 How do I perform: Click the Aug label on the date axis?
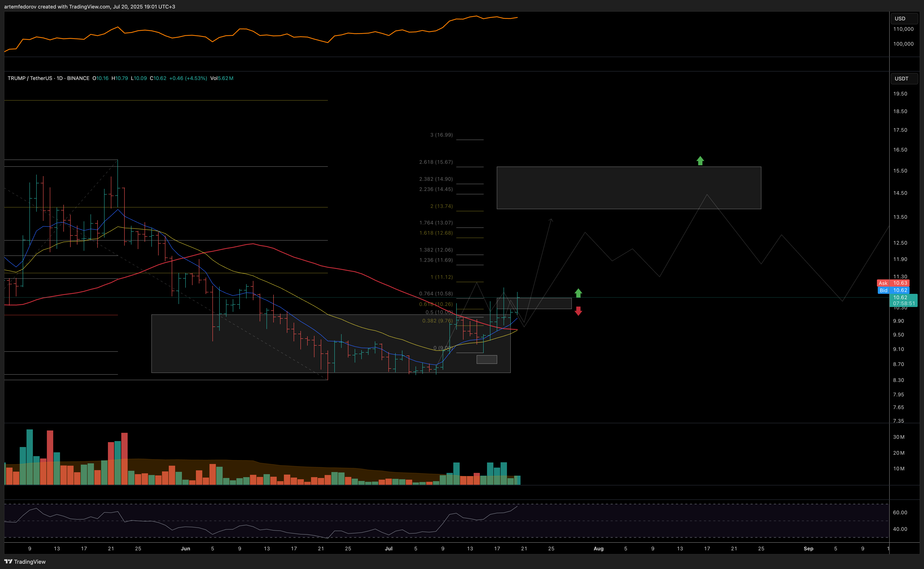pyautogui.click(x=598, y=548)
